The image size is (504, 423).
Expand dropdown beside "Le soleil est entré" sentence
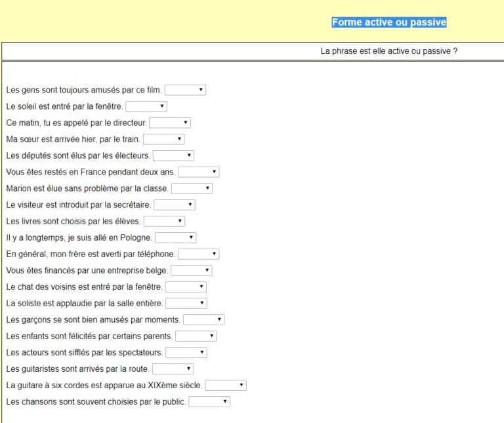(146, 106)
